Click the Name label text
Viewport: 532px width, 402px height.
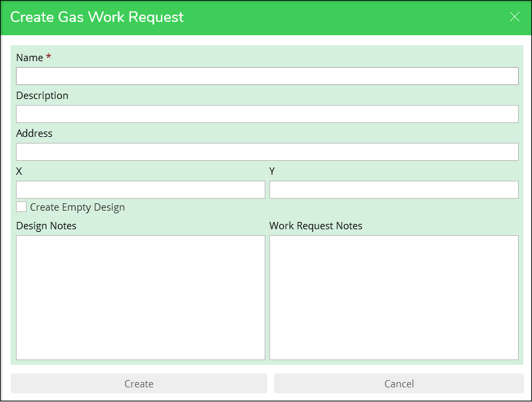(29, 58)
